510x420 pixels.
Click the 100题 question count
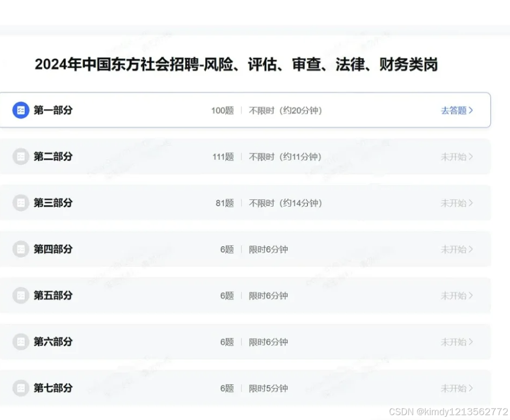(x=223, y=111)
